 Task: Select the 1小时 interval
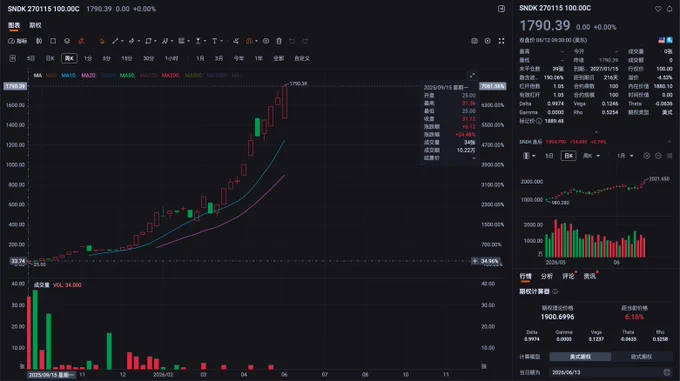(171, 58)
